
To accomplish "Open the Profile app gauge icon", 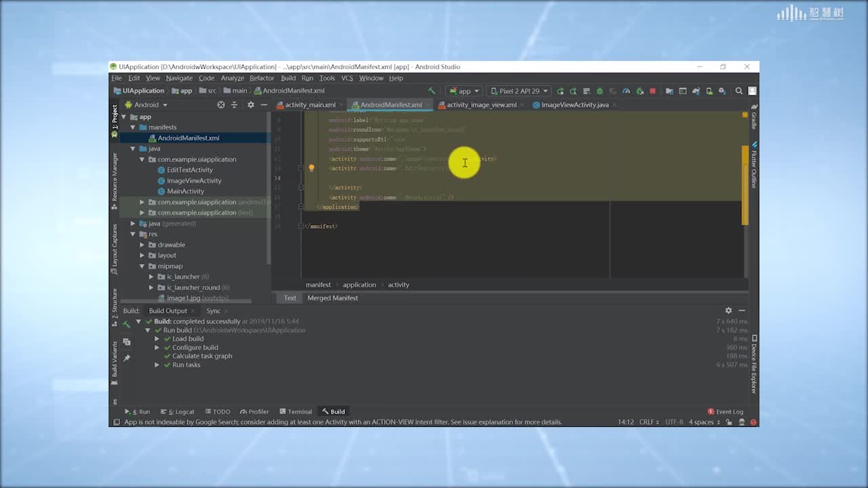I will click(626, 91).
